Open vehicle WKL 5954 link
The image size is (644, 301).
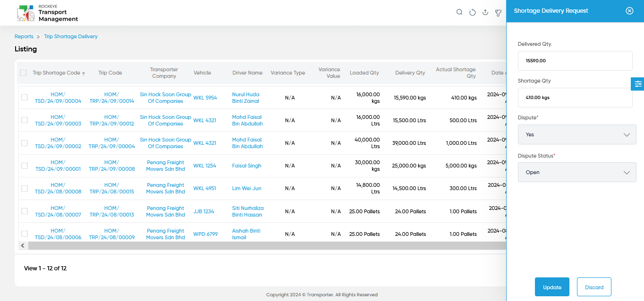click(205, 98)
